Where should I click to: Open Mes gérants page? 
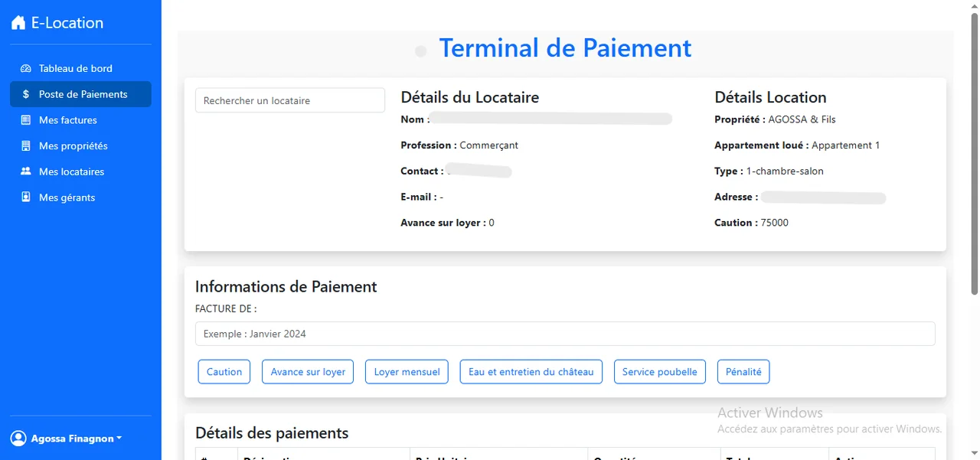point(80,197)
